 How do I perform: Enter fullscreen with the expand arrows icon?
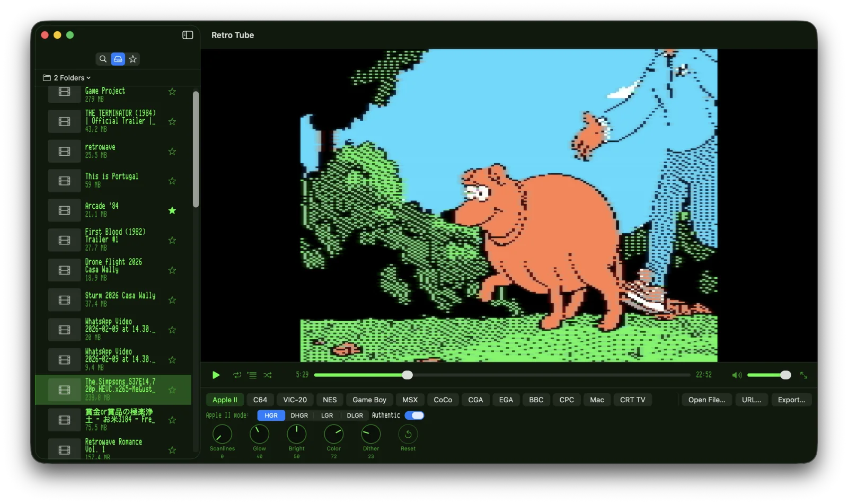(803, 375)
